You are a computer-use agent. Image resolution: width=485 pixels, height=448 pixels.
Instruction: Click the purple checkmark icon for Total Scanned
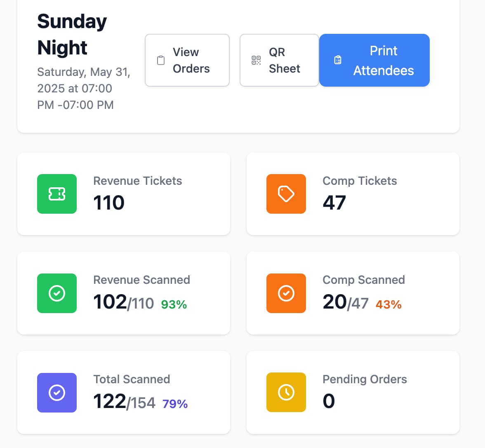tap(57, 393)
